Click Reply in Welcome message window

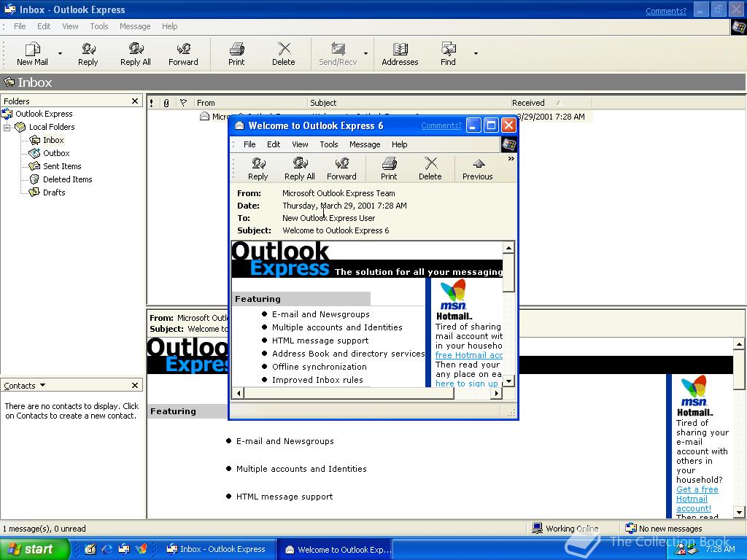click(x=258, y=168)
